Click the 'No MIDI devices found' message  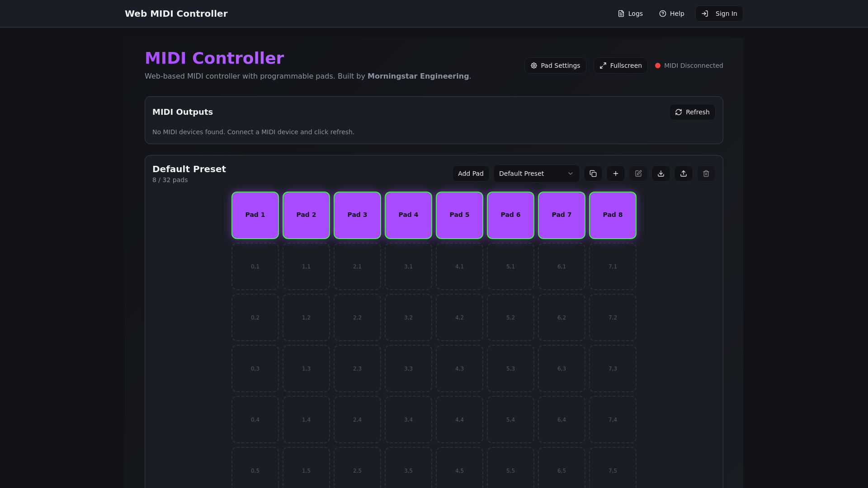pyautogui.click(x=253, y=132)
